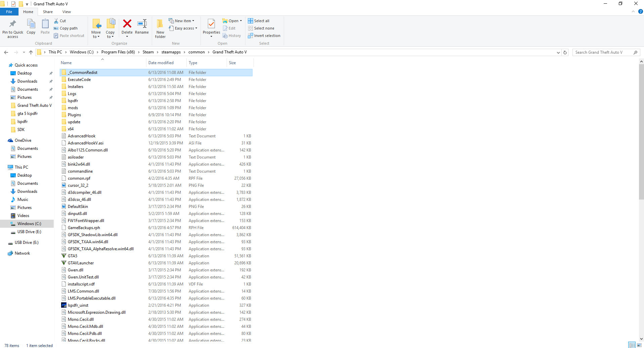The width and height of the screenshot is (644, 348).
Task: Switch to the View ribbon tab
Action: pyautogui.click(x=66, y=12)
